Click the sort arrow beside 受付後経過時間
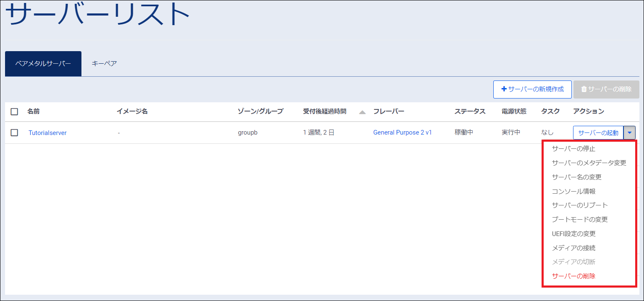 click(x=362, y=112)
